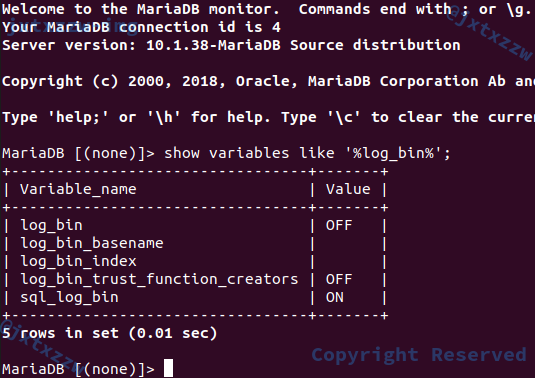Select the 'log_bin' variable name row
Screen dimensions: 535x378
[52, 226]
